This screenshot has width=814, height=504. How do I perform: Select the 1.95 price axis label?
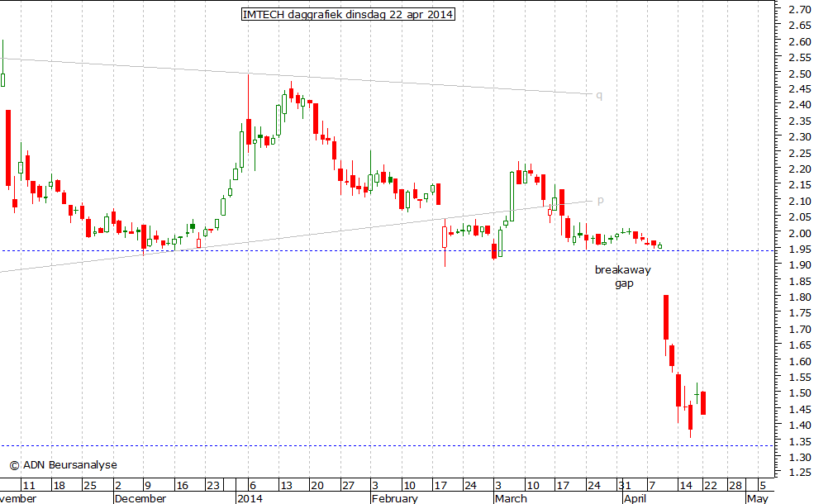click(799, 250)
